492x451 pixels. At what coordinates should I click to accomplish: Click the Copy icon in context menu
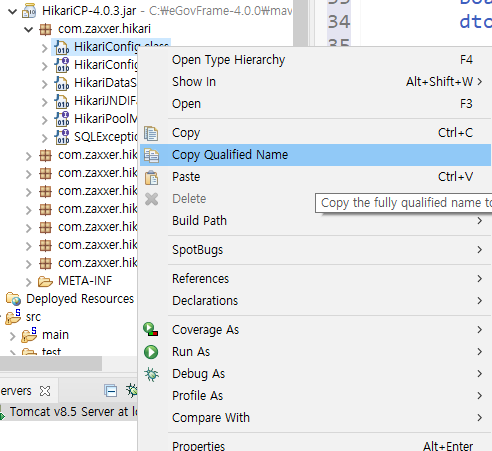point(151,133)
